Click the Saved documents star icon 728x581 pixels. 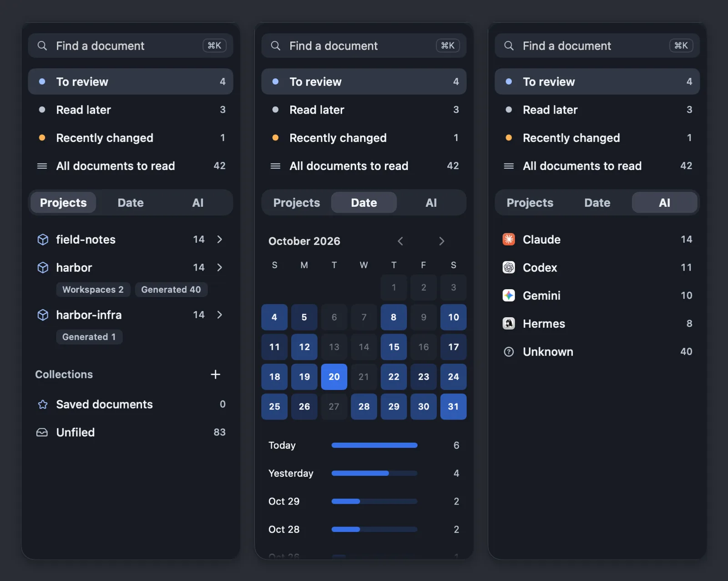pyautogui.click(x=43, y=404)
